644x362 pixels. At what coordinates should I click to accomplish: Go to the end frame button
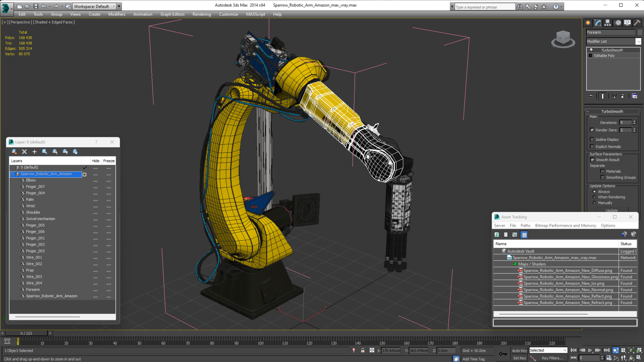(607, 350)
